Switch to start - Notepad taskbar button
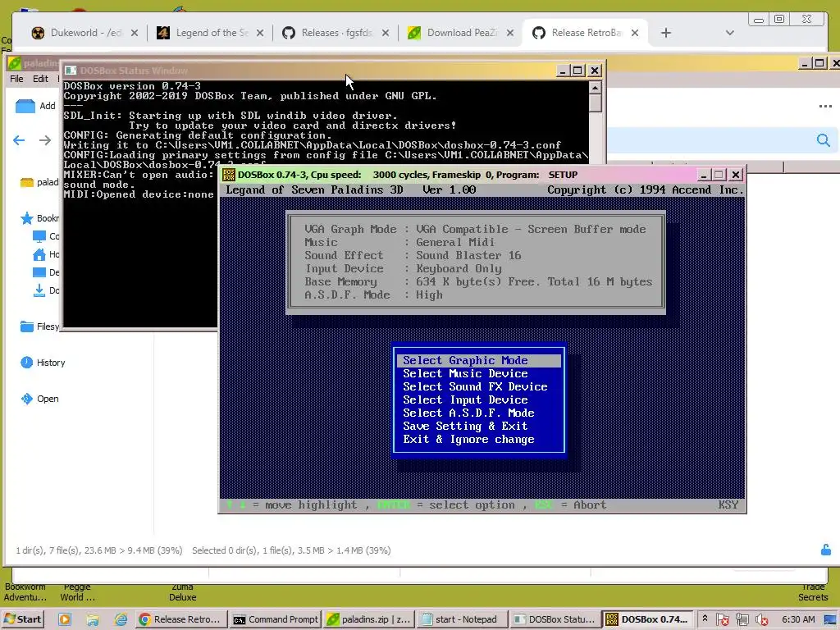Screen dimensions: 840x630 [462, 619]
